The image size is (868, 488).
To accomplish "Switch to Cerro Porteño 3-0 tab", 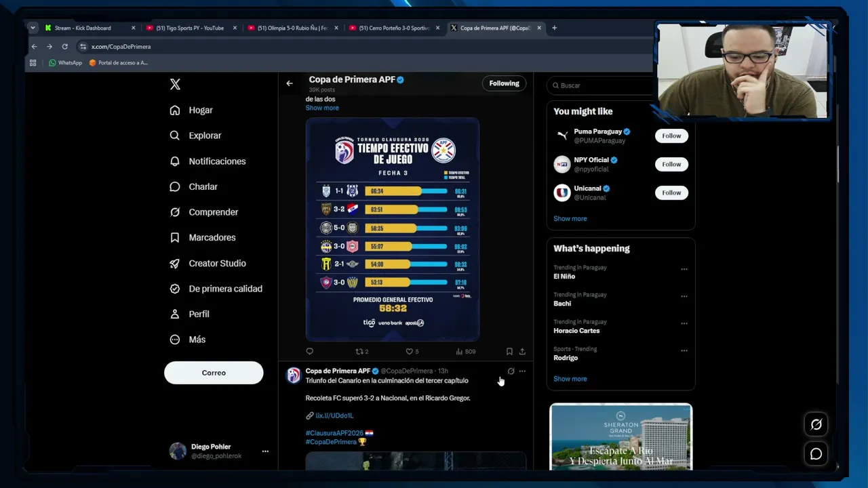I will click(393, 28).
